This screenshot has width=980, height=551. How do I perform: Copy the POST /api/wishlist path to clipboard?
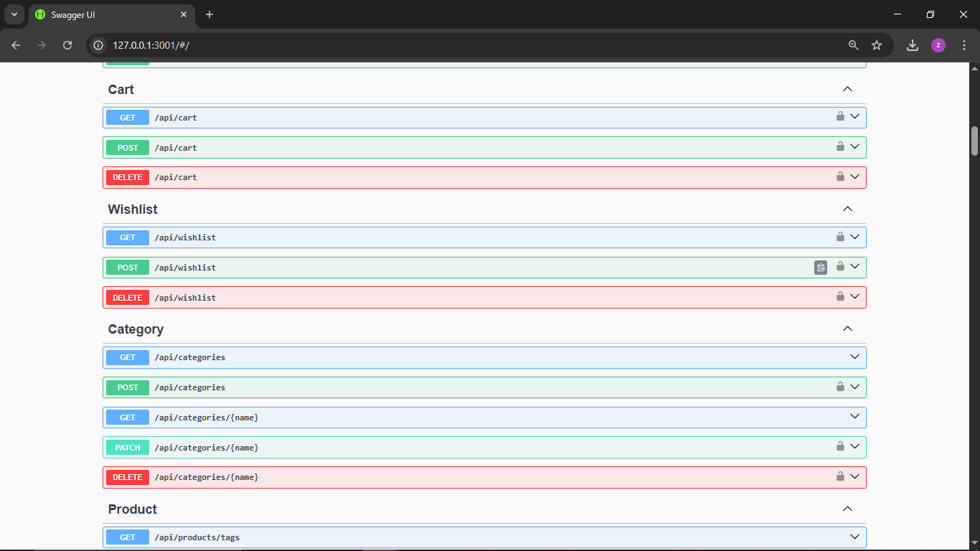pyautogui.click(x=821, y=268)
